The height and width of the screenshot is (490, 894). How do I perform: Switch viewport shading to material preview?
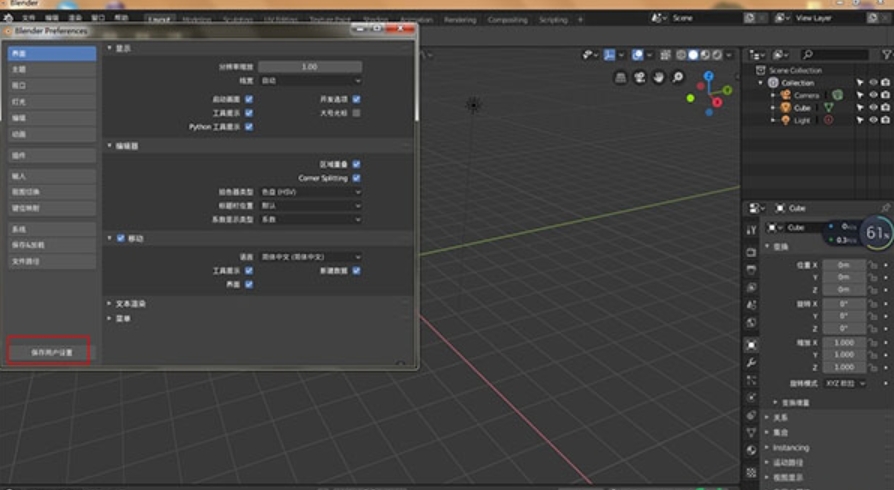[705, 55]
